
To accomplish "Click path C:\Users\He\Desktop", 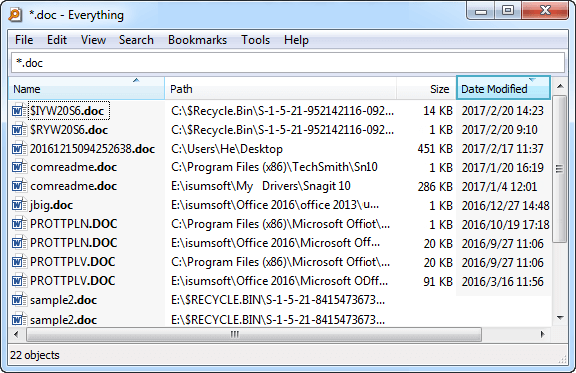I will point(227,149).
